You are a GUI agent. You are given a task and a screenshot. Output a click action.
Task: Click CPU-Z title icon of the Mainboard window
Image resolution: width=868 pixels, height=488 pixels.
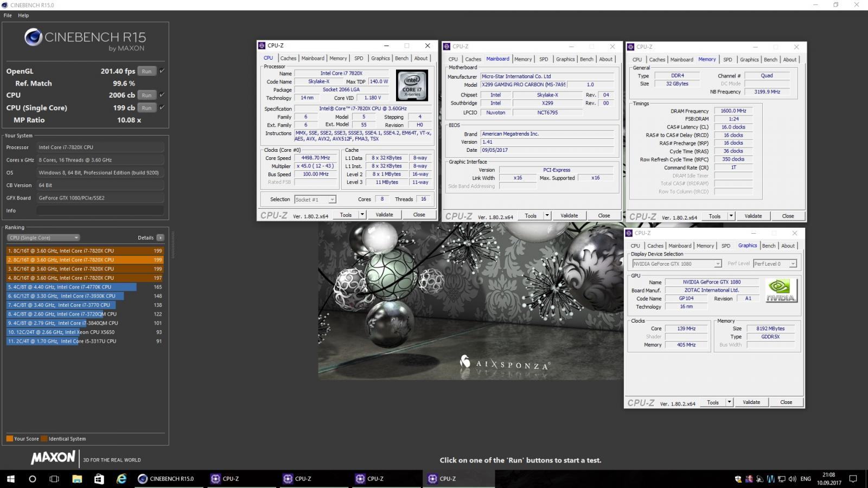coord(446,47)
